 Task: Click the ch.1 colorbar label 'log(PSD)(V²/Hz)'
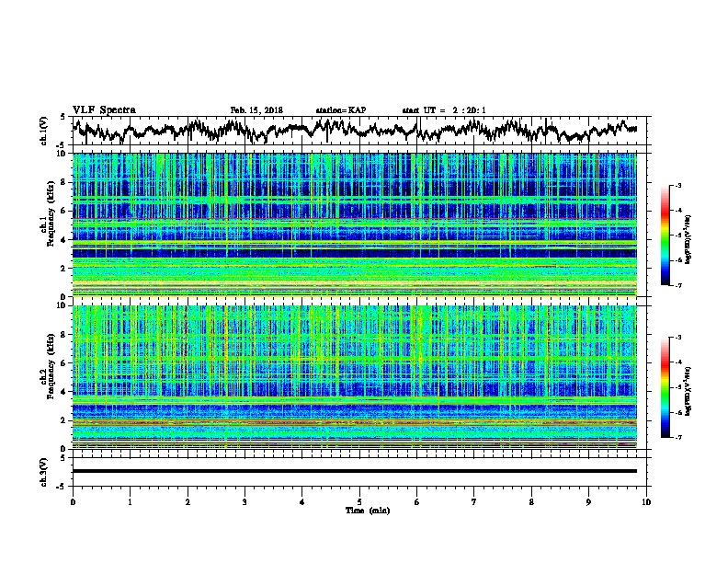tap(688, 240)
